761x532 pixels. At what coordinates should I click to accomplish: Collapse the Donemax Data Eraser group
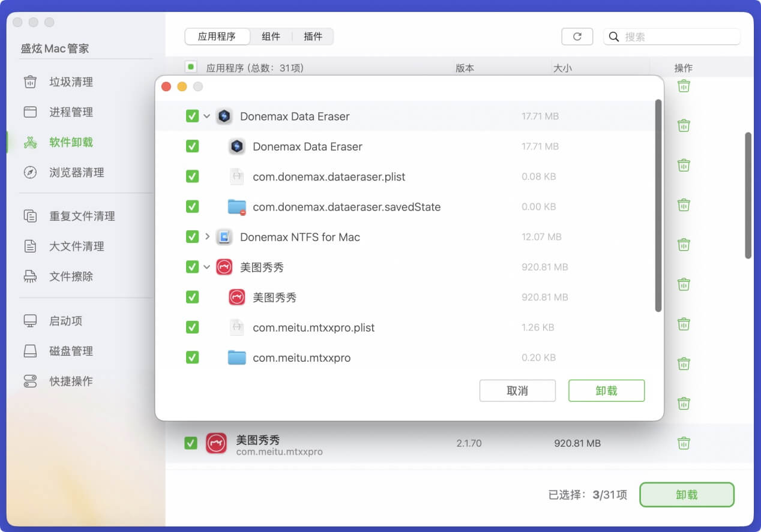207,116
